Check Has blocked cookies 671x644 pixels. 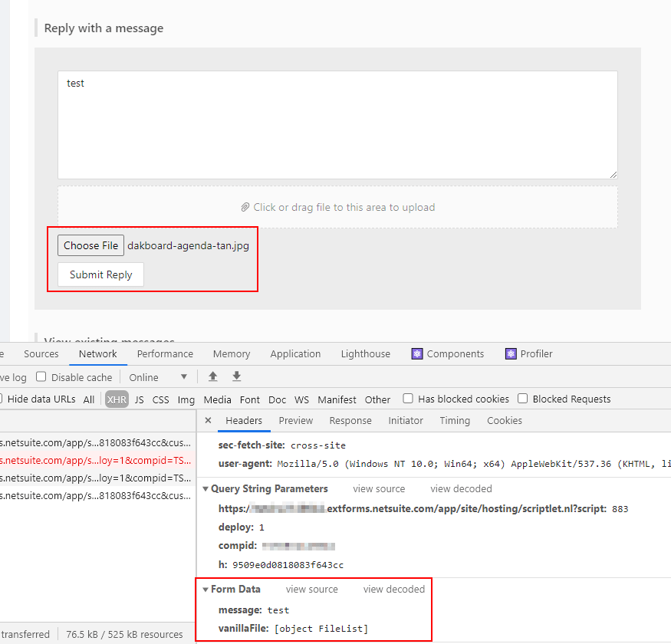coord(407,399)
